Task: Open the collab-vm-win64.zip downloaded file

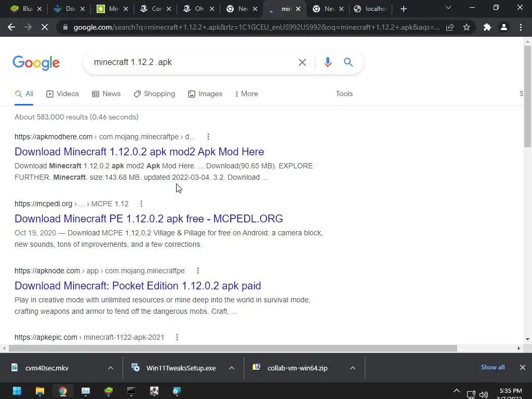Action: tap(297, 368)
